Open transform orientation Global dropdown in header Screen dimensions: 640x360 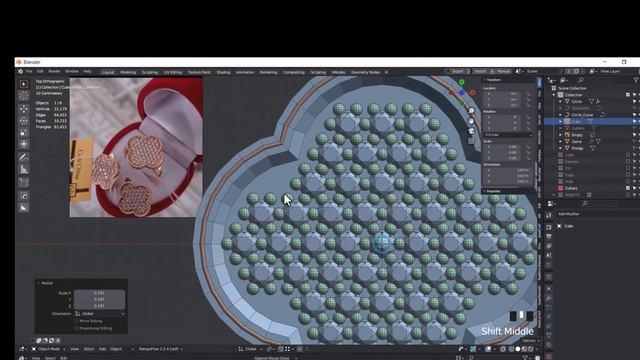pos(251,349)
